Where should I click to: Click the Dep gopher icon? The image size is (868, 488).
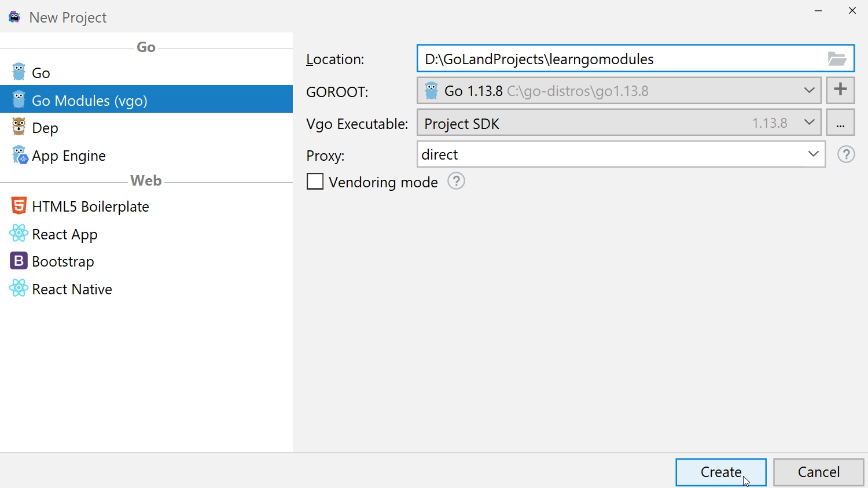coord(19,127)
